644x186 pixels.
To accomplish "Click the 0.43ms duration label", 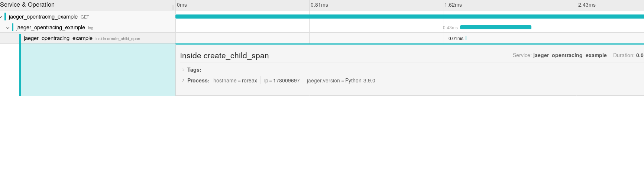I will click(450, 28).
